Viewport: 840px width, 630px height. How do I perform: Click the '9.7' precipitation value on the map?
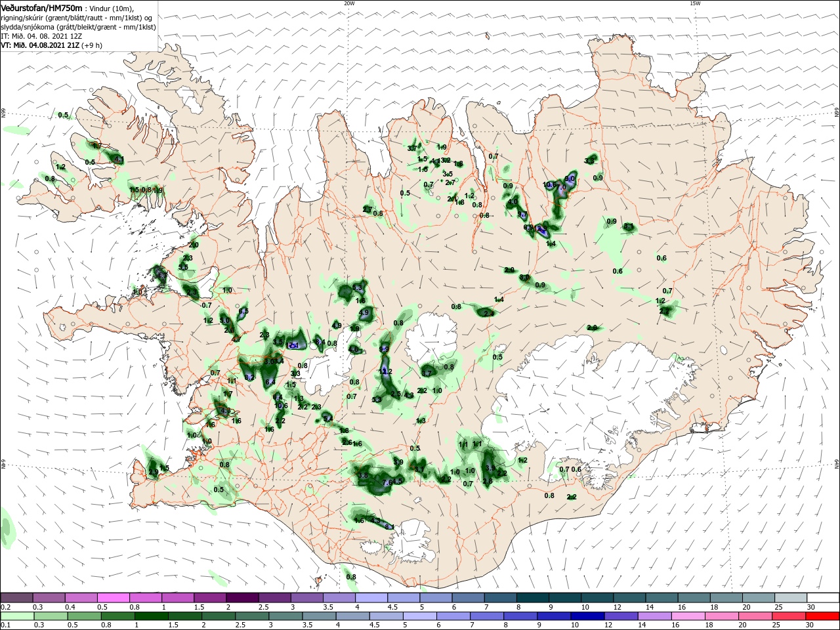click(x=522, y=215)
